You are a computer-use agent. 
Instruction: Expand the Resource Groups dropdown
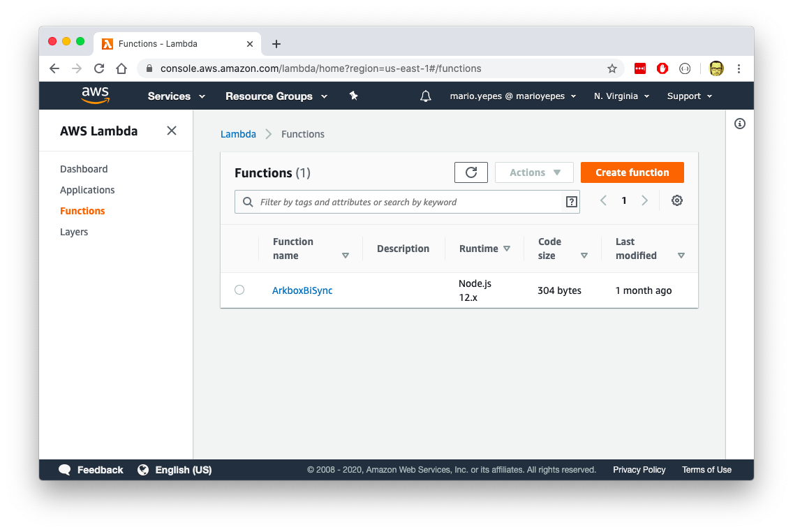click(x=276, y=96)
